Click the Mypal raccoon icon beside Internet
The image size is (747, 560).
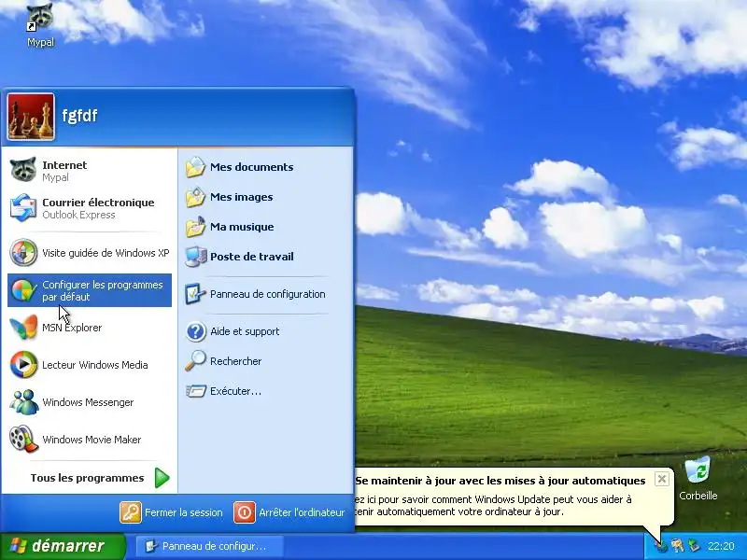pyautogui.click(x=22, y=171)
